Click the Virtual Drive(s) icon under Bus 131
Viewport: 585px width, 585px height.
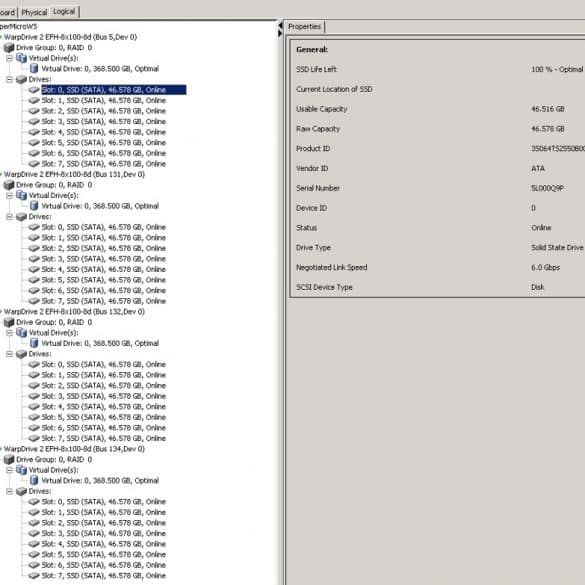click(x=22, y=195)
